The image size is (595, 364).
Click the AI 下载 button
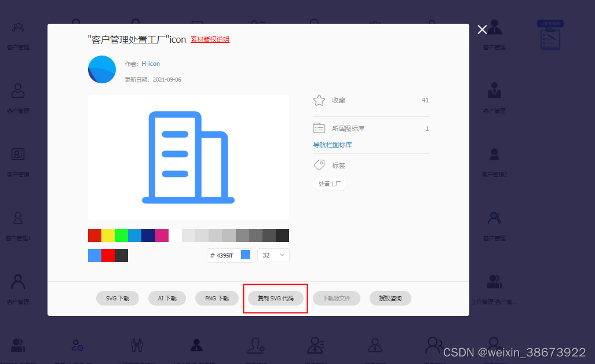click(x=167, y=299)
